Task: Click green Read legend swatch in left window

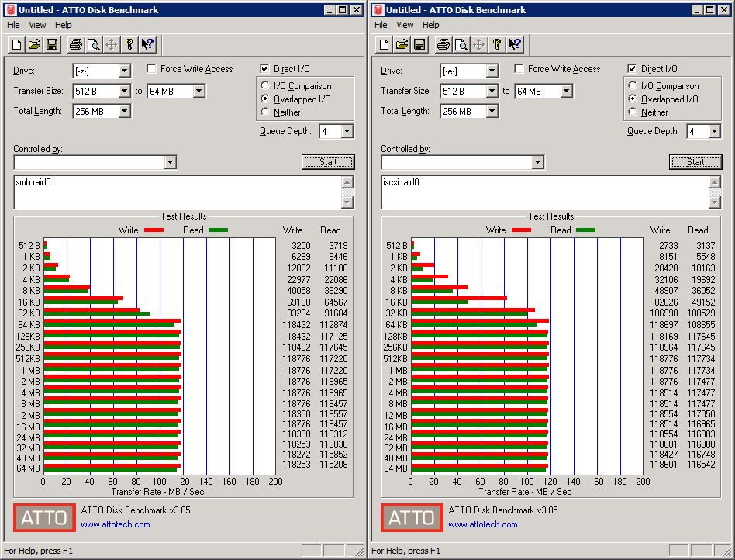Action: [x=218, y=230]
